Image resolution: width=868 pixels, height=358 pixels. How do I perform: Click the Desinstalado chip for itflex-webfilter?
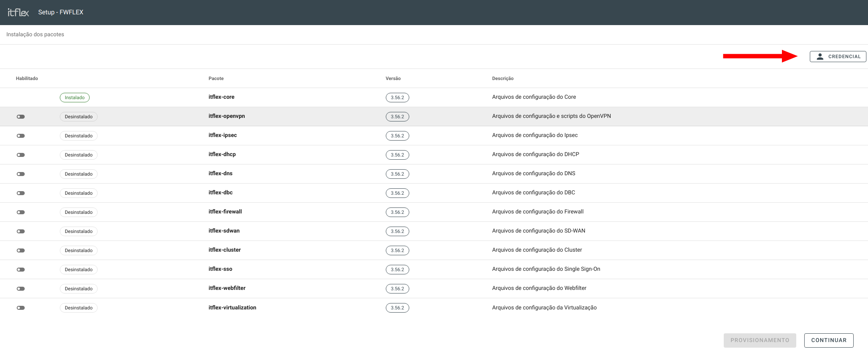pyautogui.click(x=79, y=289)
